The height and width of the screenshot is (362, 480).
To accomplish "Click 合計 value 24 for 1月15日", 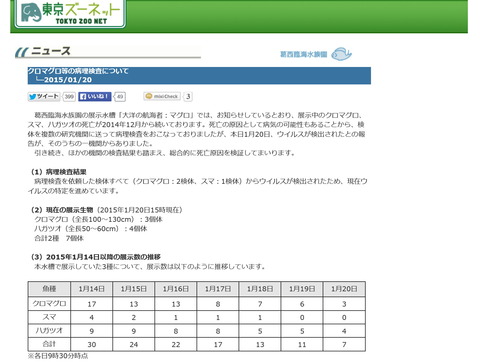I will 134,344.
